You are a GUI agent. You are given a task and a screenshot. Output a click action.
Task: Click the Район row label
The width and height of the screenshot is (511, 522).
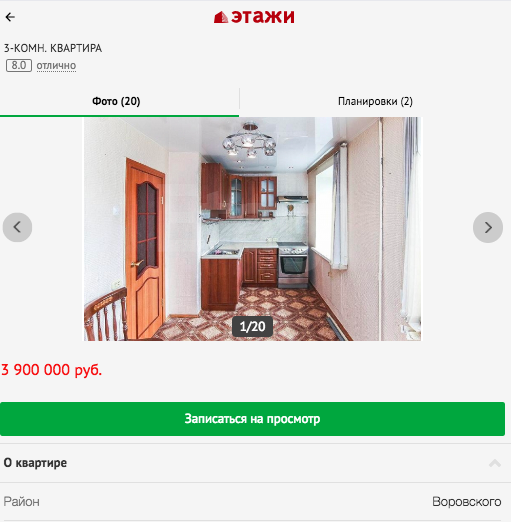pos(22,502)
